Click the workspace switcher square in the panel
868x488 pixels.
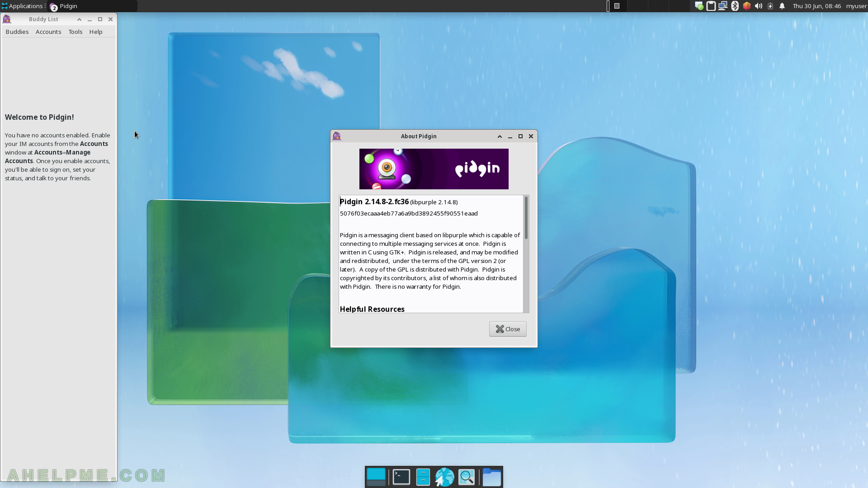point(617,6)
